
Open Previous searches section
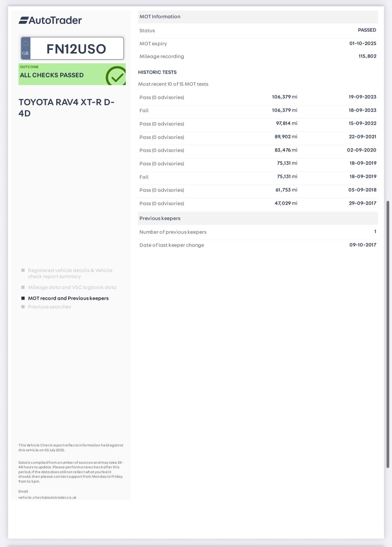pos(50,307)
